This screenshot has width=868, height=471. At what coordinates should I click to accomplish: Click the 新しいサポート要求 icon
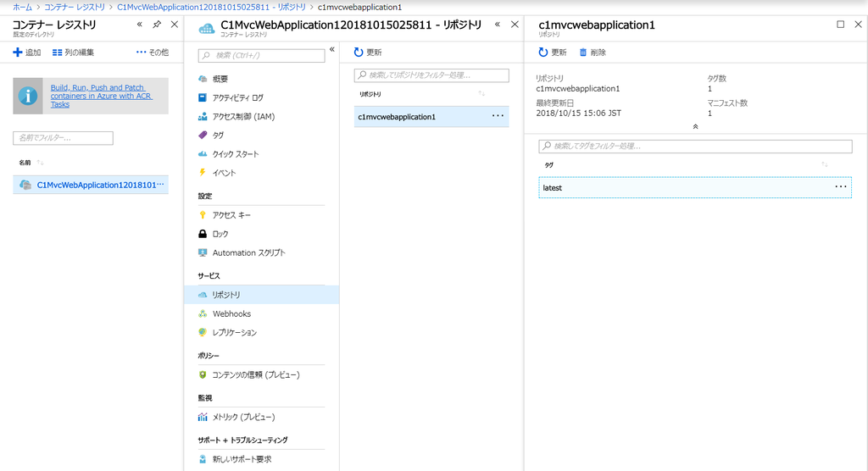click(x=203, y=459)
